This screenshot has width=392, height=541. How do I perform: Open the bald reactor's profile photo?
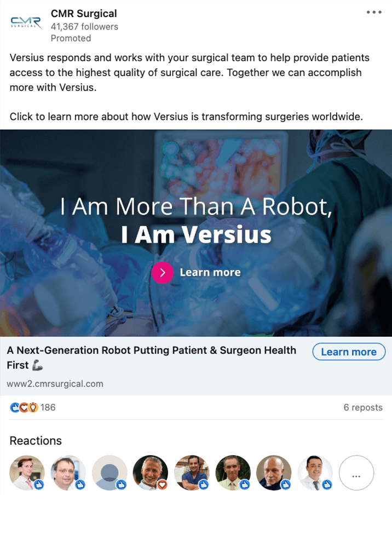coord(274,473)
